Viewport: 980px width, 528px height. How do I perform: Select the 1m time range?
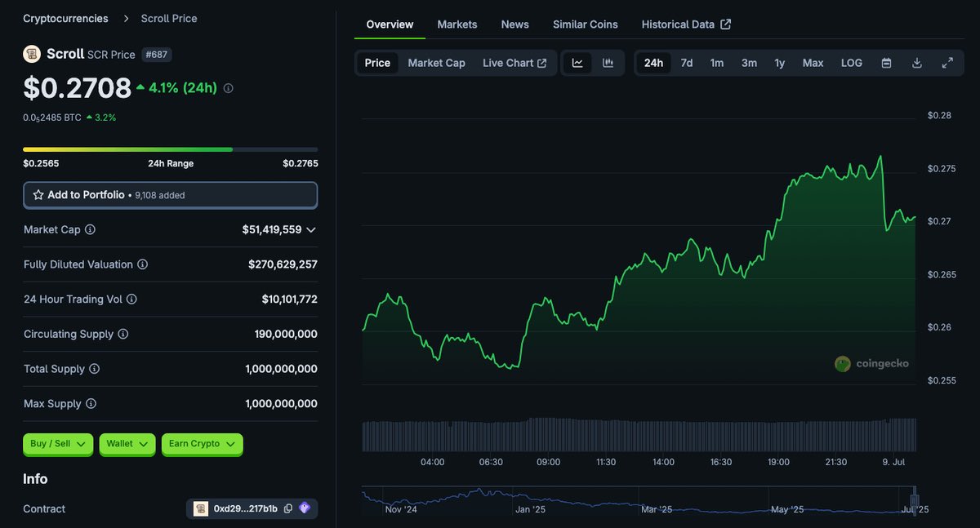716,63
